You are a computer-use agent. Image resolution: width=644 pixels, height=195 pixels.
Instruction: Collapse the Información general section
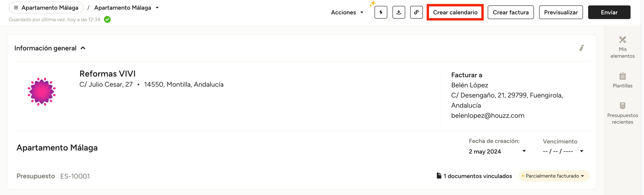pyautogui.click(x=83, y=48)
